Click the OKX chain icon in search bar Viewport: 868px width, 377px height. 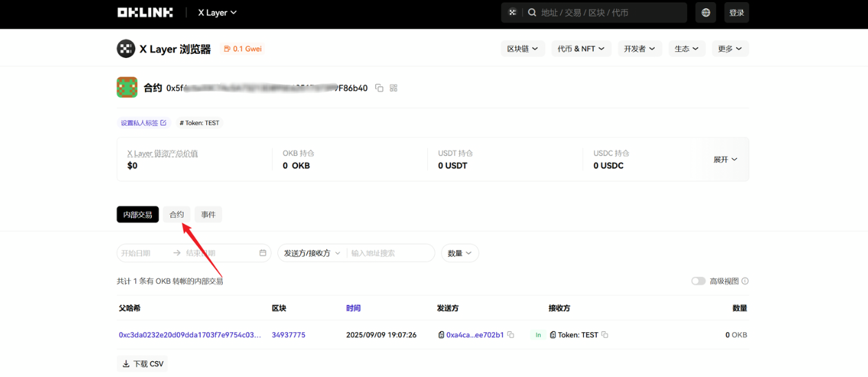pyautogui.click(x=513, y=12)
